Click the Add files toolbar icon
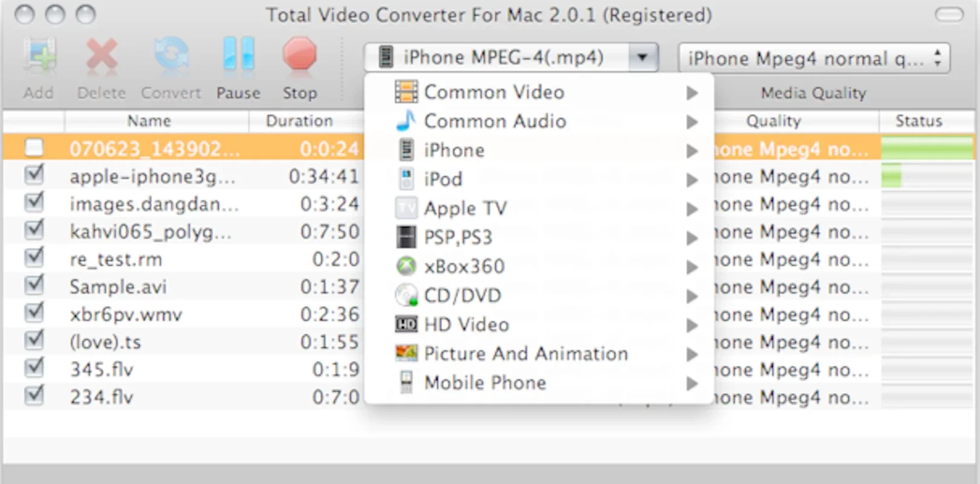 pos(40,56)
